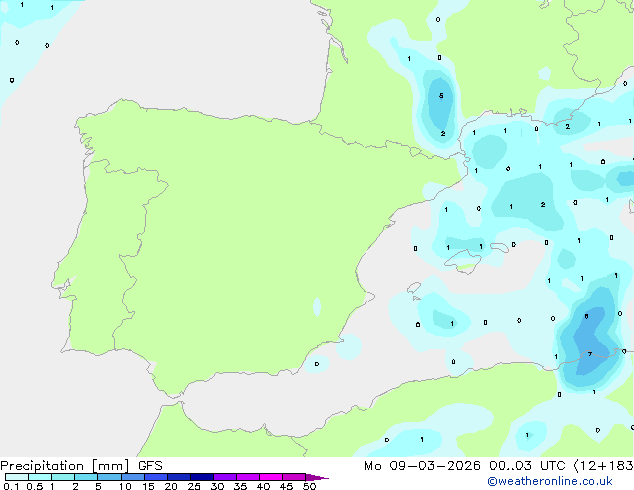Click the 30–35 mm purple legend swatch
Screen dimensions: 634x490
225,477
